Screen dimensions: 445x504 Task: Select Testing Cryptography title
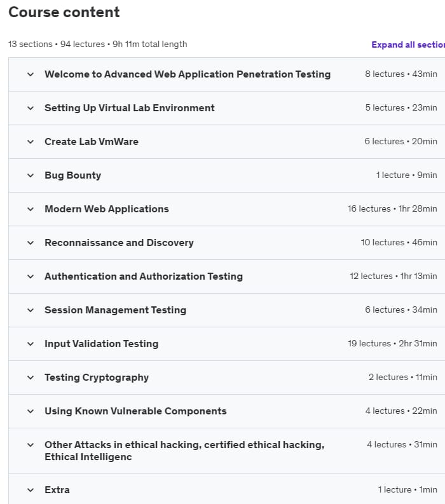pyautogui.click(x=97, y=378)
